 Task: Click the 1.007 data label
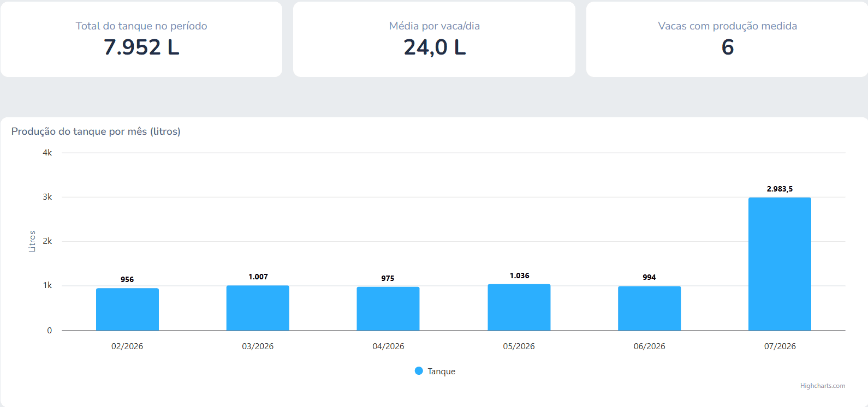point(258,277)
